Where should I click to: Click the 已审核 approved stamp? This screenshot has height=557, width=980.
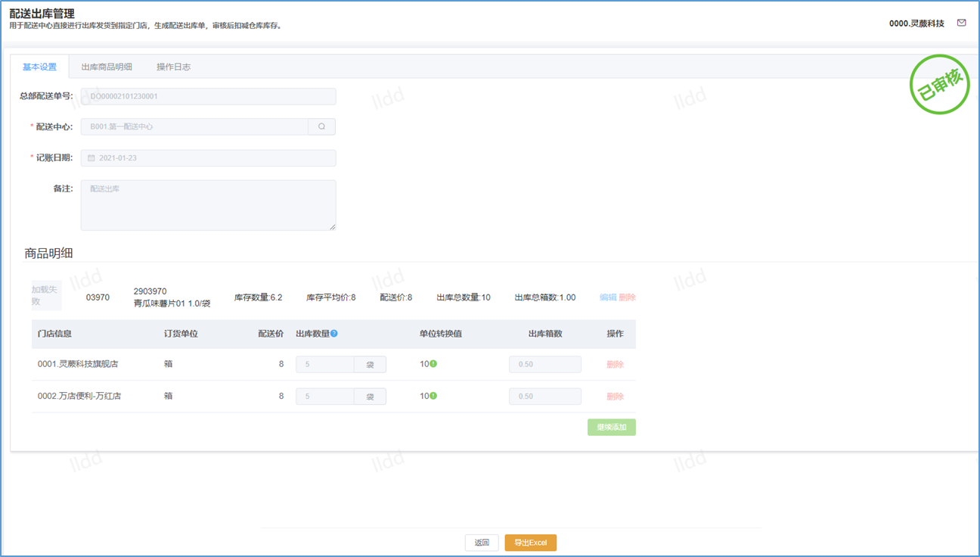(x=938, y=85)
